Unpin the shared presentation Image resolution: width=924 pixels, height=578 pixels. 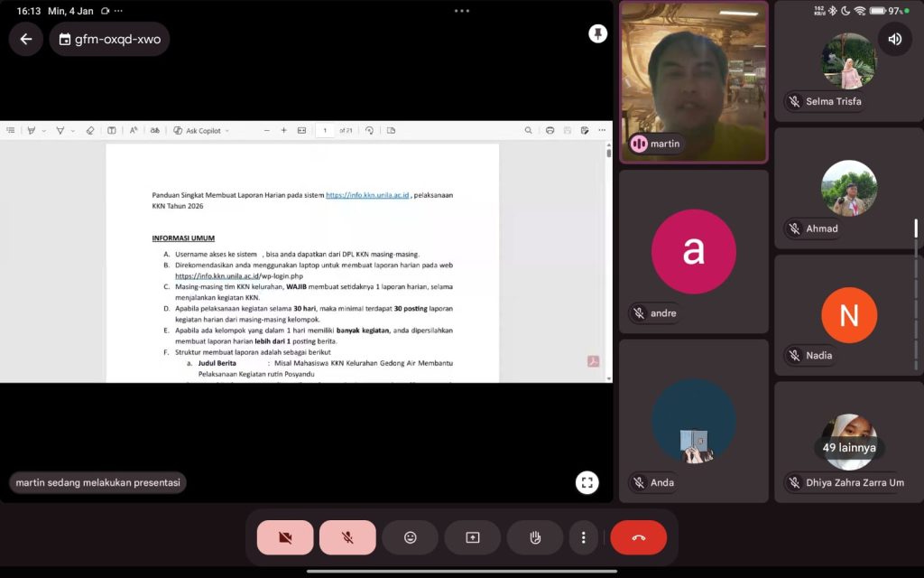pos(597,33)
